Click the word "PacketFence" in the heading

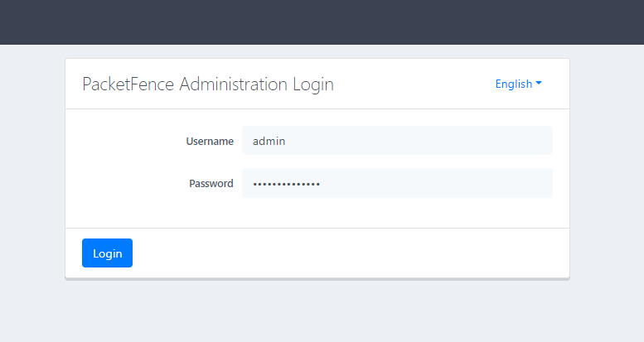(x=128, y=84)
